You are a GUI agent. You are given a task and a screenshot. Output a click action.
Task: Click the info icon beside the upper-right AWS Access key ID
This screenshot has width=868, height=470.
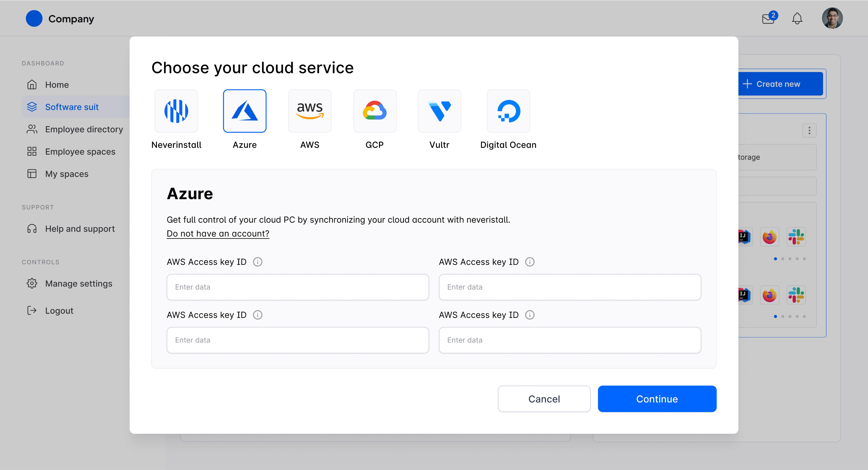[530, 262]
